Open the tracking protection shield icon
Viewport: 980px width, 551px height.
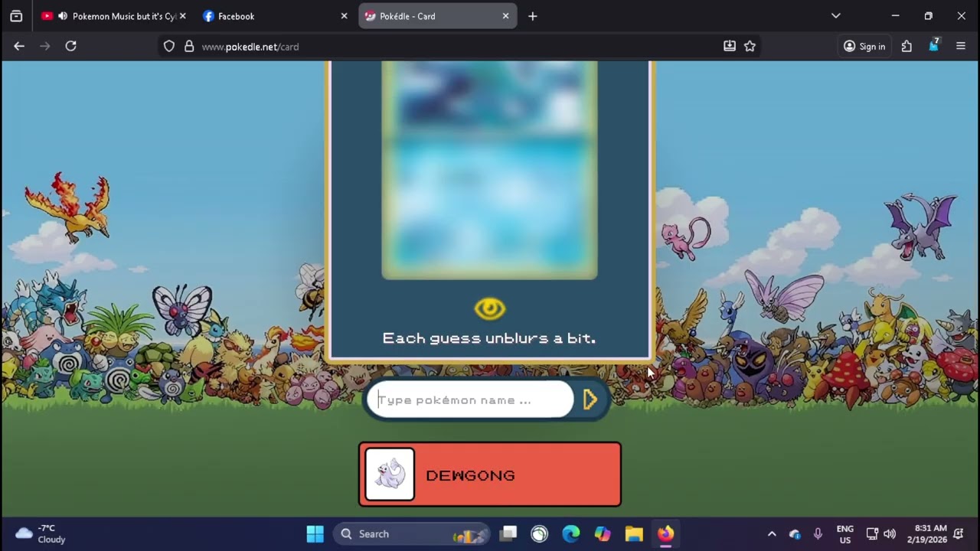tap(169, 47)
